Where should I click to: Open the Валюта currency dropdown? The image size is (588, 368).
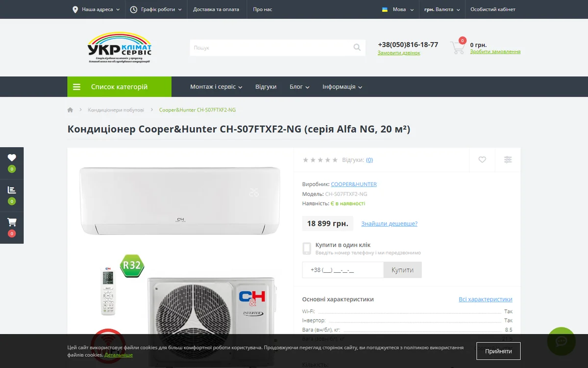click(x=442, y=9)
